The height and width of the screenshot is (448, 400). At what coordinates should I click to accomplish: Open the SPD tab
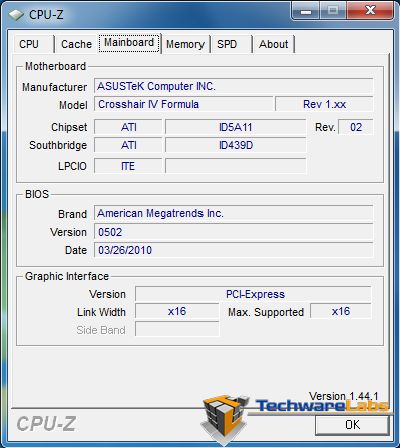227,44
